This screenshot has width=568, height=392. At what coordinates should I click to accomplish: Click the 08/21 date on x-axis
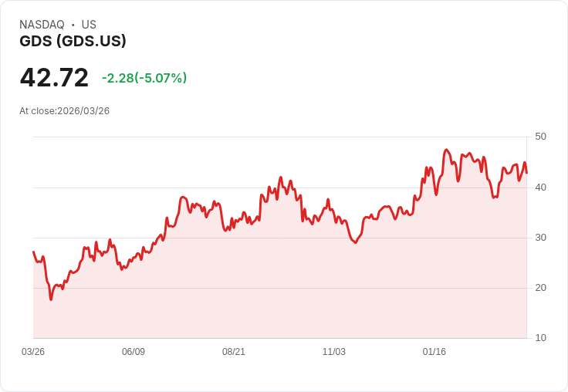click(x=234, y=352)
